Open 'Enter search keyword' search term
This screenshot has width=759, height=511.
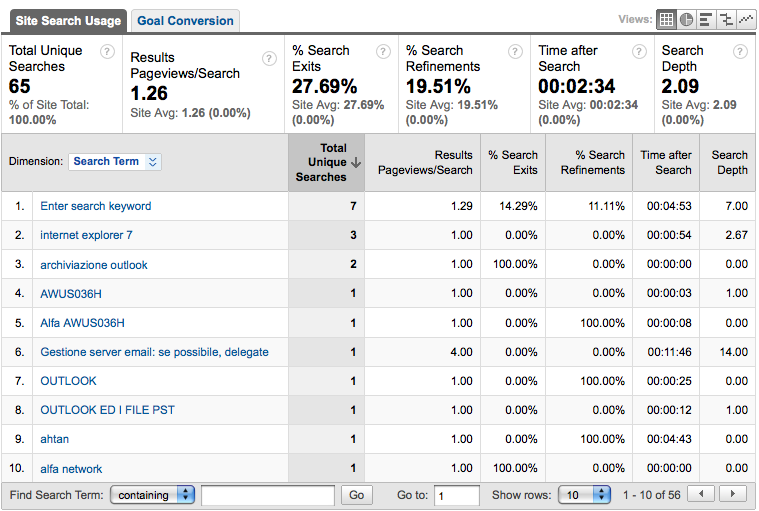[x=96, y=206]
